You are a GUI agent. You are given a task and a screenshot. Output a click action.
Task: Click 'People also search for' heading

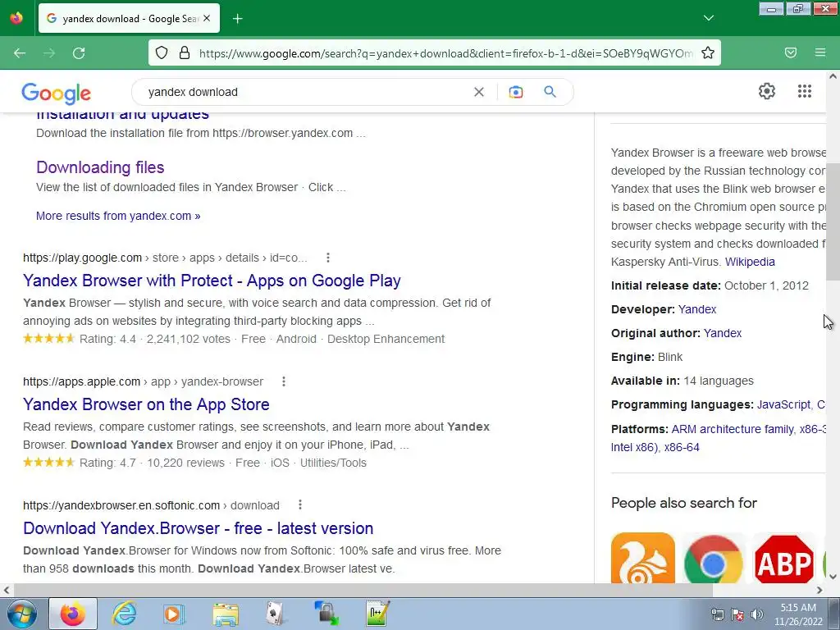683,503
